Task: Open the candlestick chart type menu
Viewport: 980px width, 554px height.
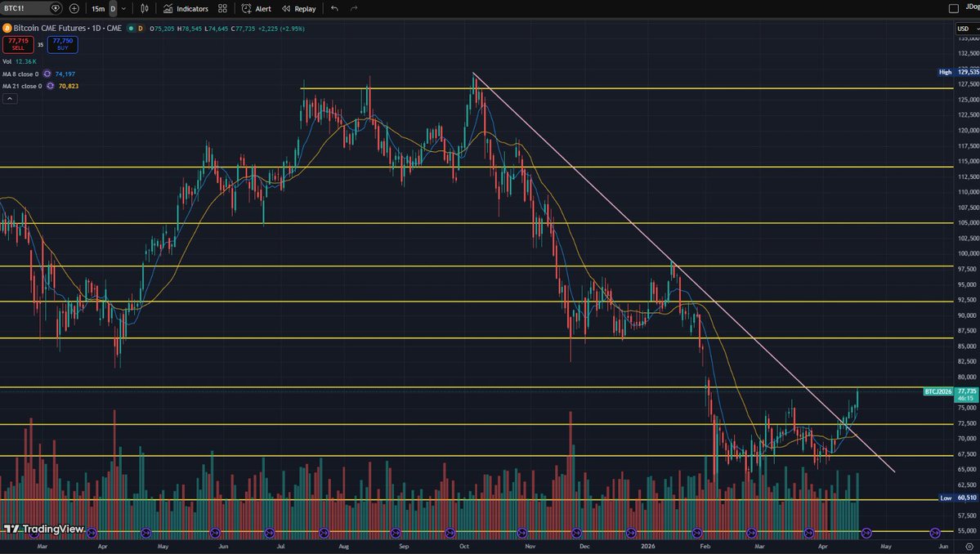Action: [x=145, y=9]
